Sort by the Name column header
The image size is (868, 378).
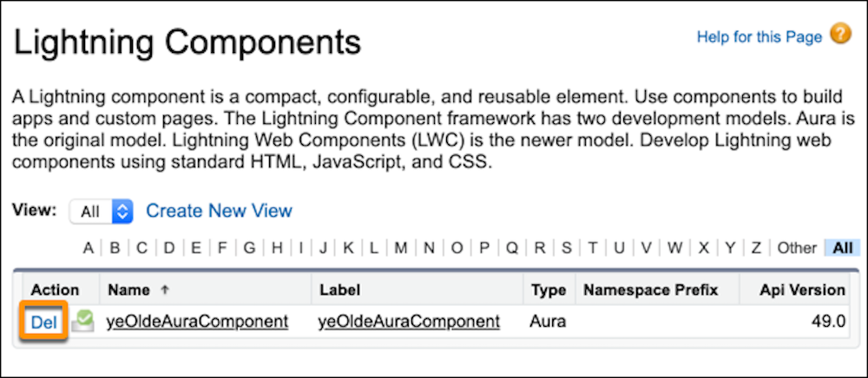128,290
